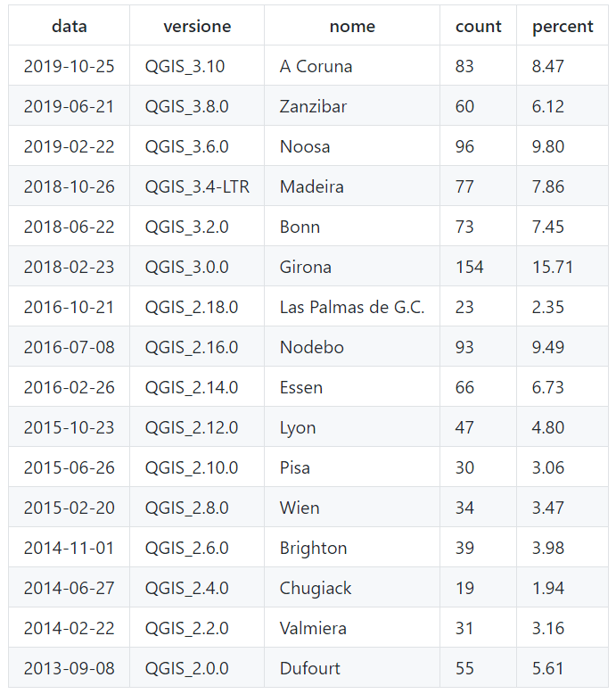Image resolution: width=616 pixels, height=694 pixels.
Task: Click the "percent" column header
Action: pyautogui.click(x=563, y=27)
